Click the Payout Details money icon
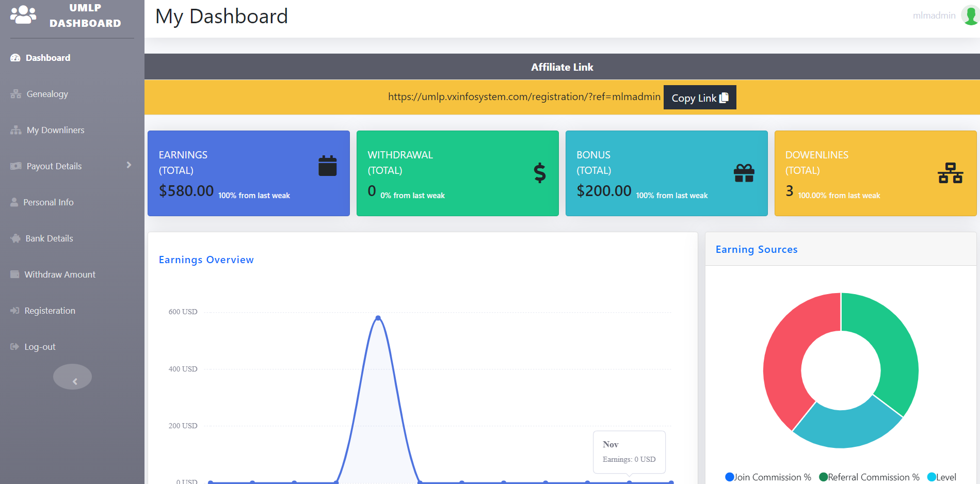 [16, 166]
